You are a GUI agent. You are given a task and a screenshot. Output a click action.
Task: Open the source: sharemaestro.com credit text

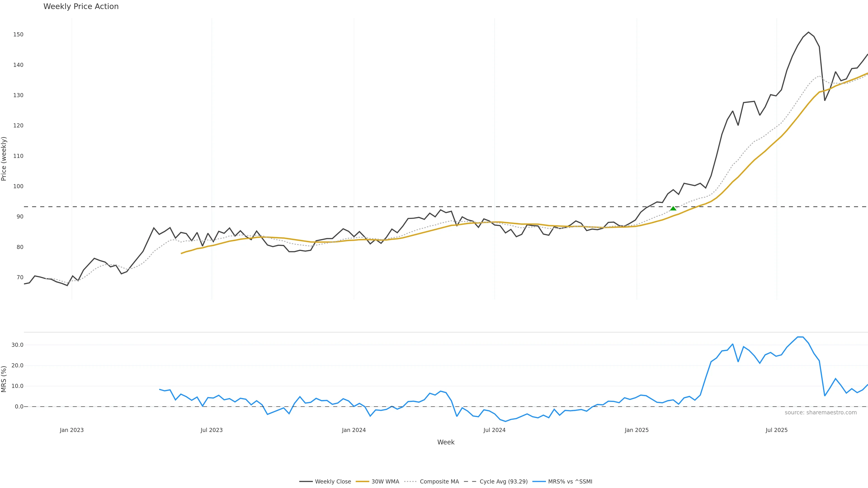[x=821, y=413]
